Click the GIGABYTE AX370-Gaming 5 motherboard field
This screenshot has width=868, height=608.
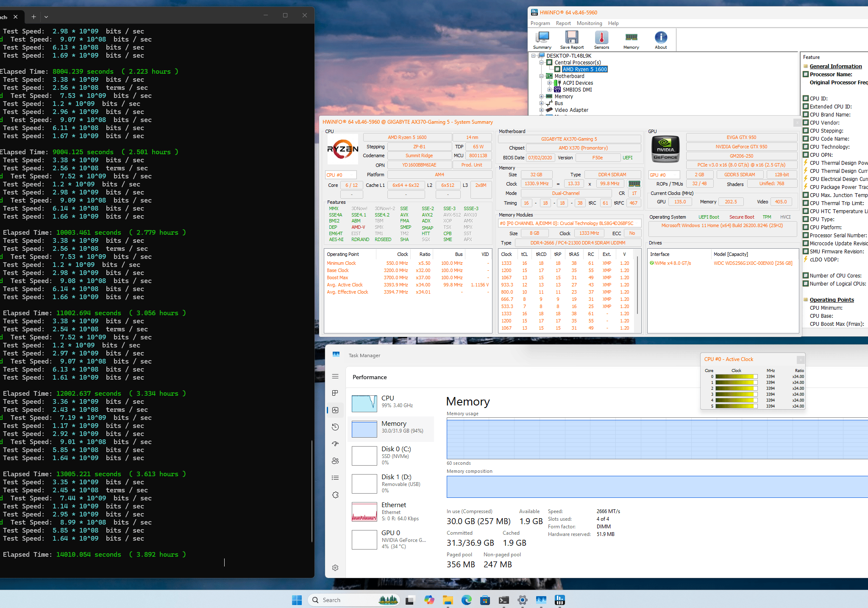(569, 139)
